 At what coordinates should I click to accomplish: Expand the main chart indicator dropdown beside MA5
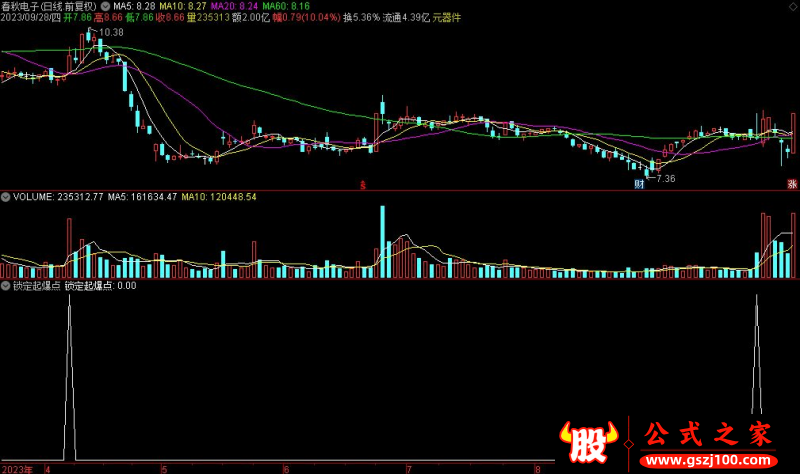tap(107, 6)
